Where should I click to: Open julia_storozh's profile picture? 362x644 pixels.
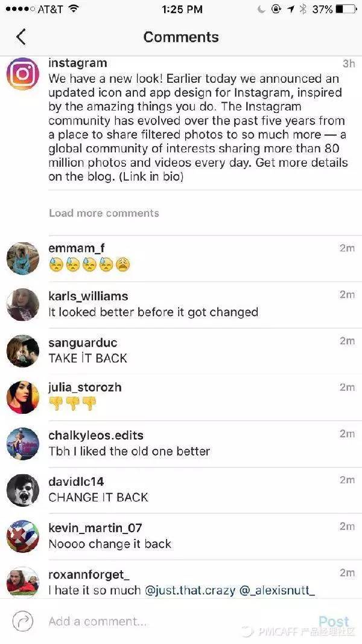coord(23,398)
